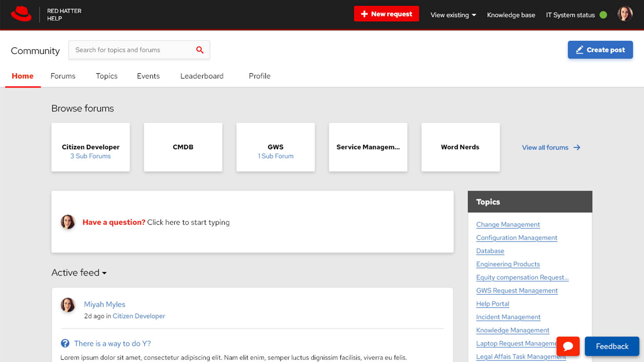Click the Have a question prompt box
Viewport: 644px width, 362px height.
click(253, 222)
